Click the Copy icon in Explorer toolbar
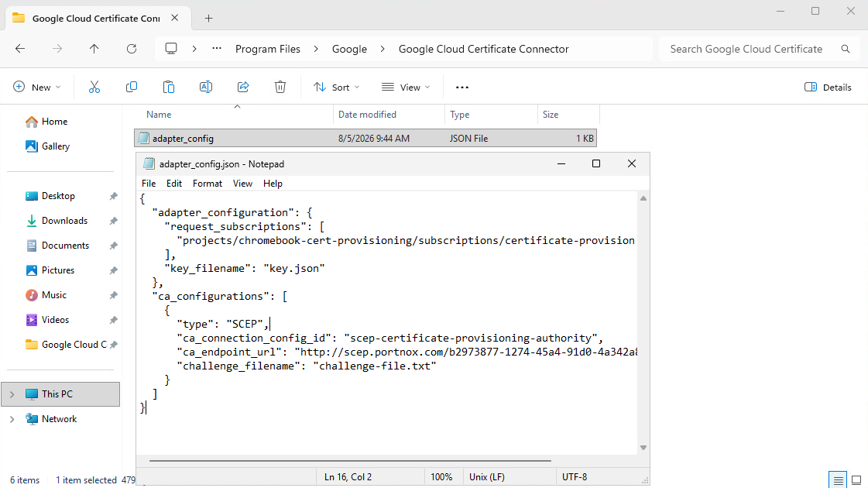This screenshot has height=488, width=868. [131, 87]
